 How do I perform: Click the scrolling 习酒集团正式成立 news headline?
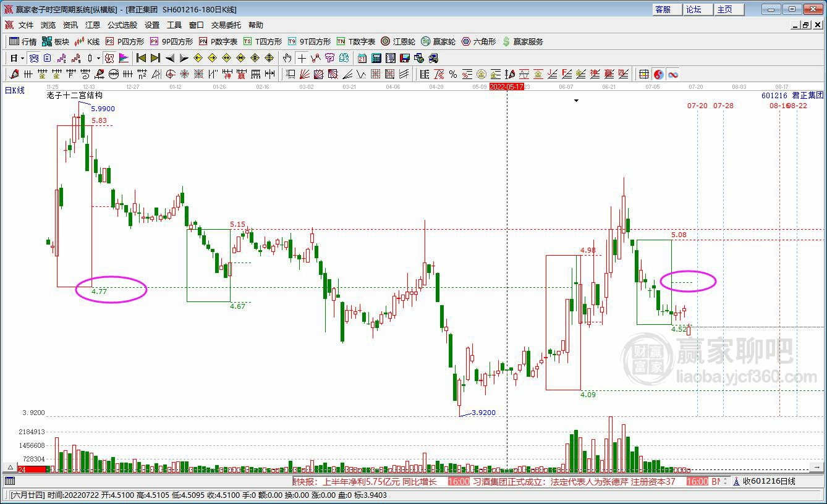pyautogui.click(x=574, y=481)
